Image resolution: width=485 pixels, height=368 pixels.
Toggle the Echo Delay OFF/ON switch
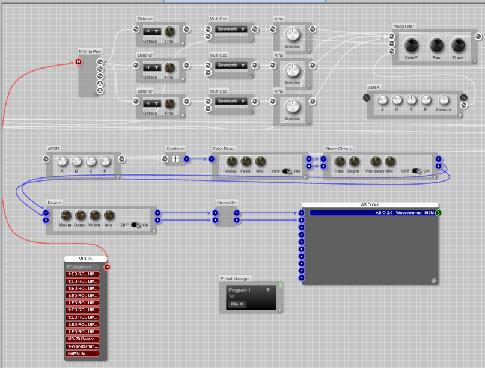(287, 171)
